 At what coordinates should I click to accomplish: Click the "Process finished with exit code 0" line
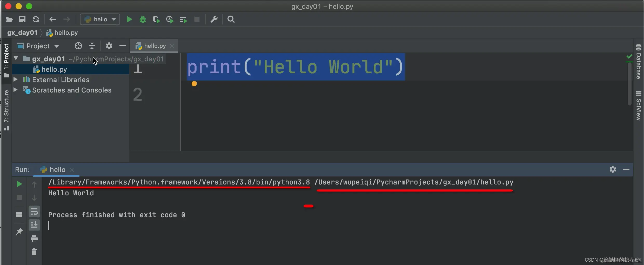[117, 215]
